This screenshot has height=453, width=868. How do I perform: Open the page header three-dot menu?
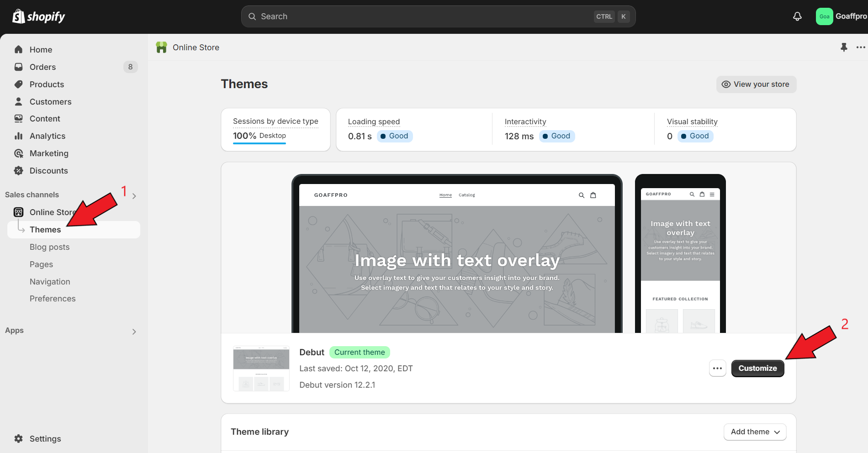[x=861, y=47]
